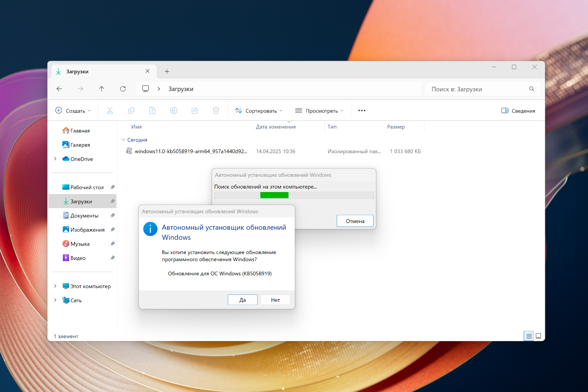Sort files by the Размер column
This screenshot has height=392, width=588.
(x=396, y=127)
